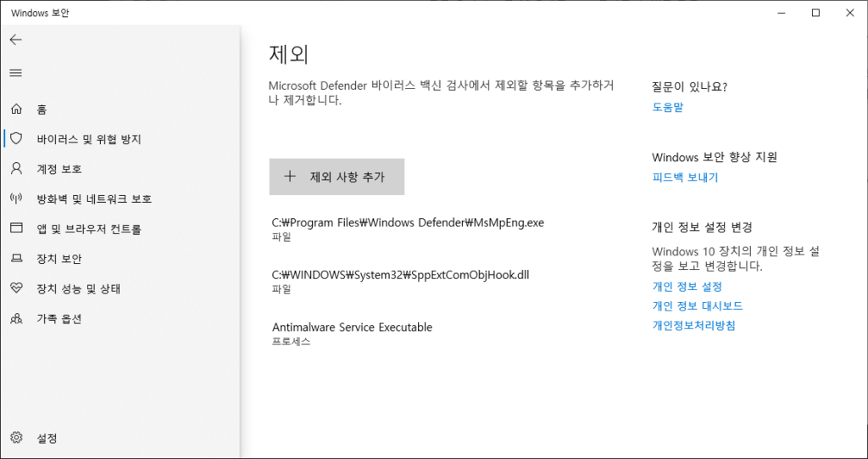Open the 개인정보처리방침 link
868x459 pixels.
tap(693, 326)
